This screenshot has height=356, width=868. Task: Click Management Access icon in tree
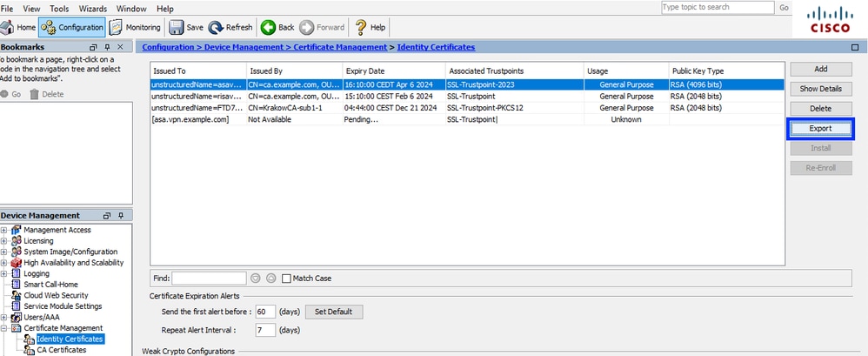pos(16,230)
